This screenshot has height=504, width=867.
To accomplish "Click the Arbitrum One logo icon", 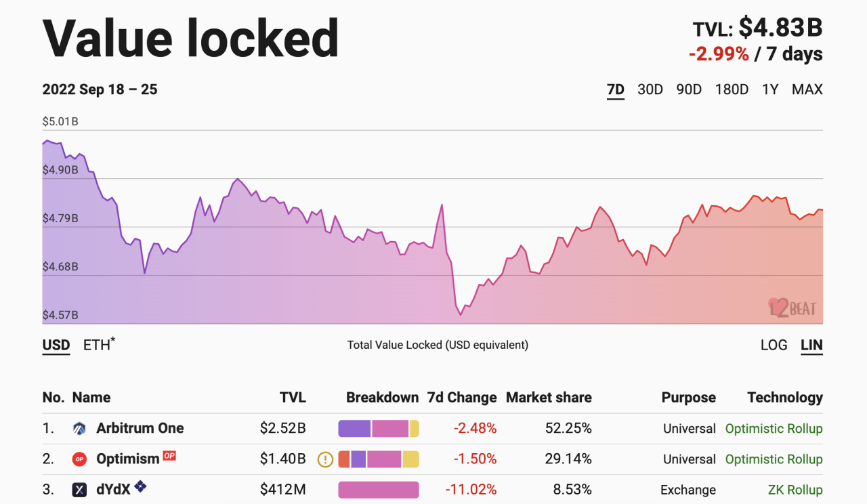I will [x=79, y=429].
